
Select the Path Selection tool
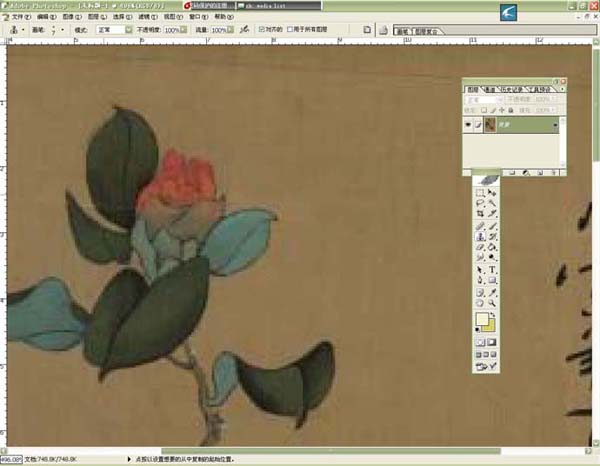(x=480, y=270)
